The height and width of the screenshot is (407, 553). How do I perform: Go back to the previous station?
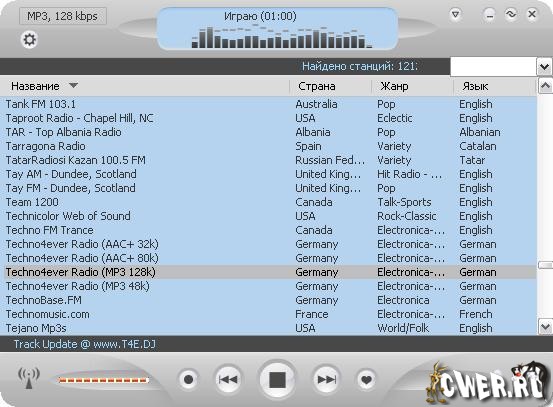(228, 380)
